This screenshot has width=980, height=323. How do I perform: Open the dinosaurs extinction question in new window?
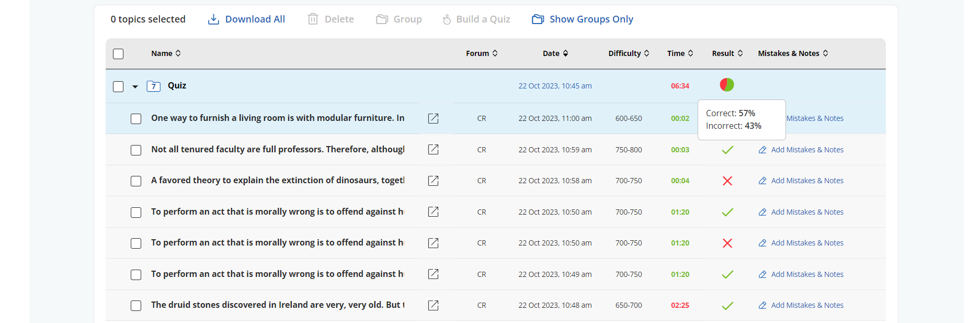pos(433,181)
